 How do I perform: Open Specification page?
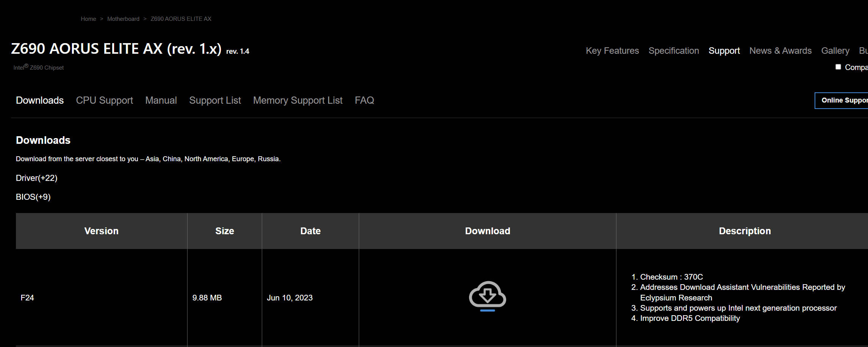coord(674,51)
